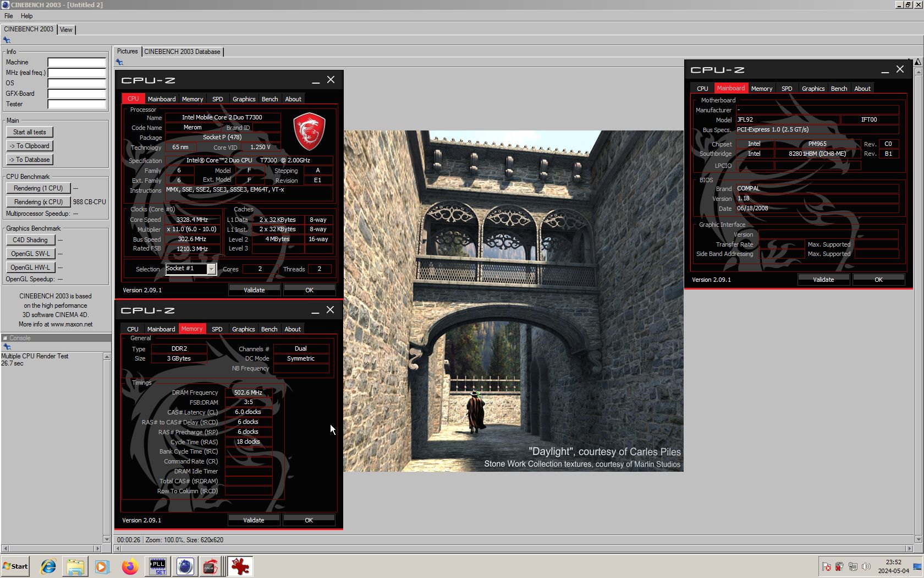Click the picture view horizontal scroll-right arrow
The image size is (924, 578).
[x=909, y=548]
